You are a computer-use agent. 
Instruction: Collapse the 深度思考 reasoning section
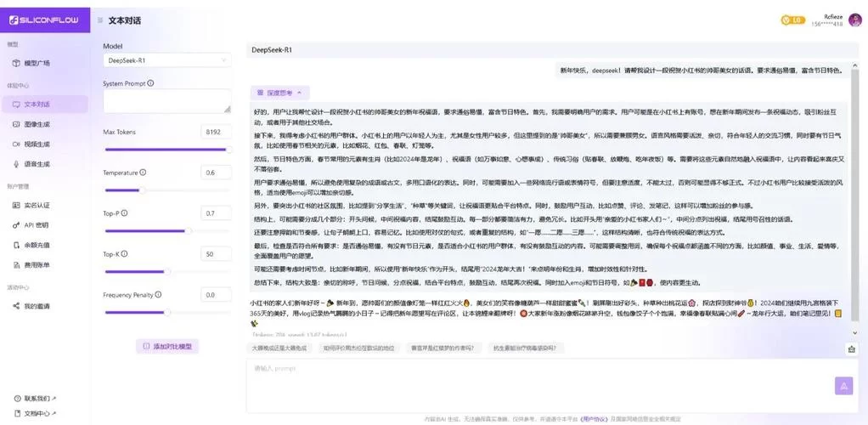coord(279,93)
